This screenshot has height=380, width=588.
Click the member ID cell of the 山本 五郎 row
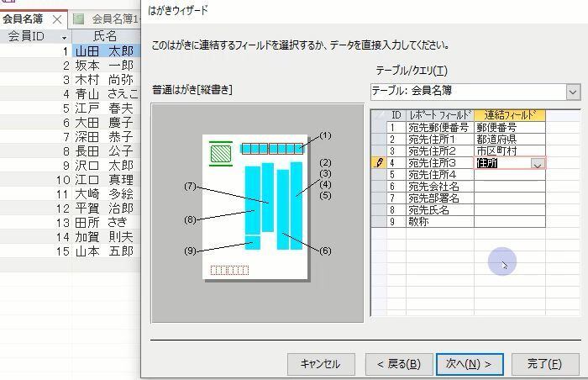coord(36,251)
